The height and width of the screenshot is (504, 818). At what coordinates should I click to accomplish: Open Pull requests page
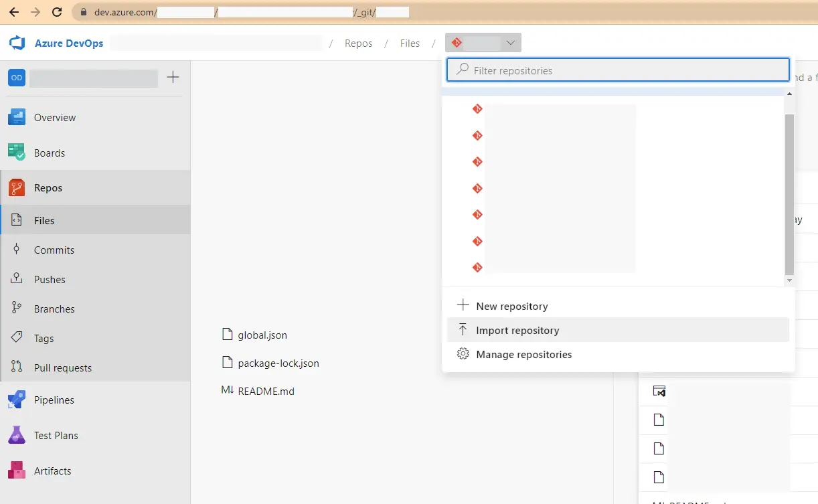coord(62,368)
